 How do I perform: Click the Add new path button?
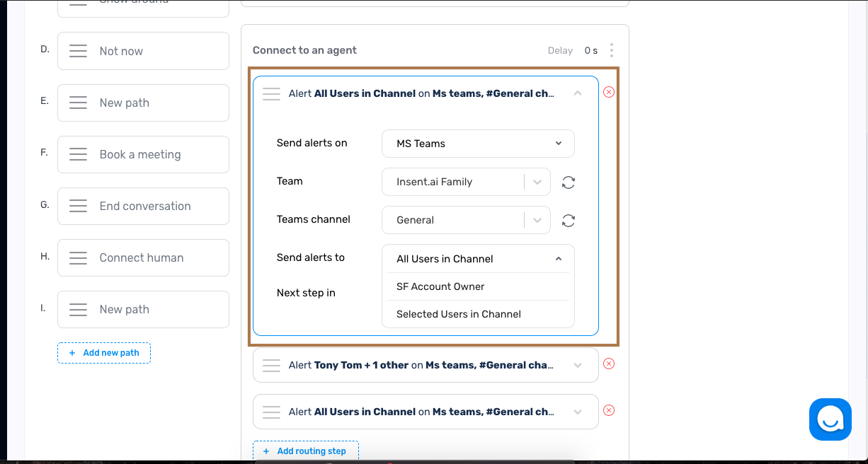click(x=104, y=352)
